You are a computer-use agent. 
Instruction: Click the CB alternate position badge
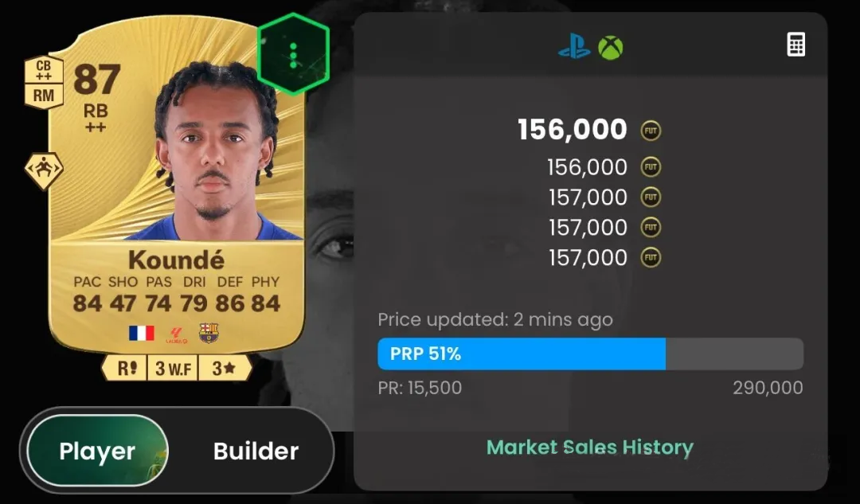[44, 70]
